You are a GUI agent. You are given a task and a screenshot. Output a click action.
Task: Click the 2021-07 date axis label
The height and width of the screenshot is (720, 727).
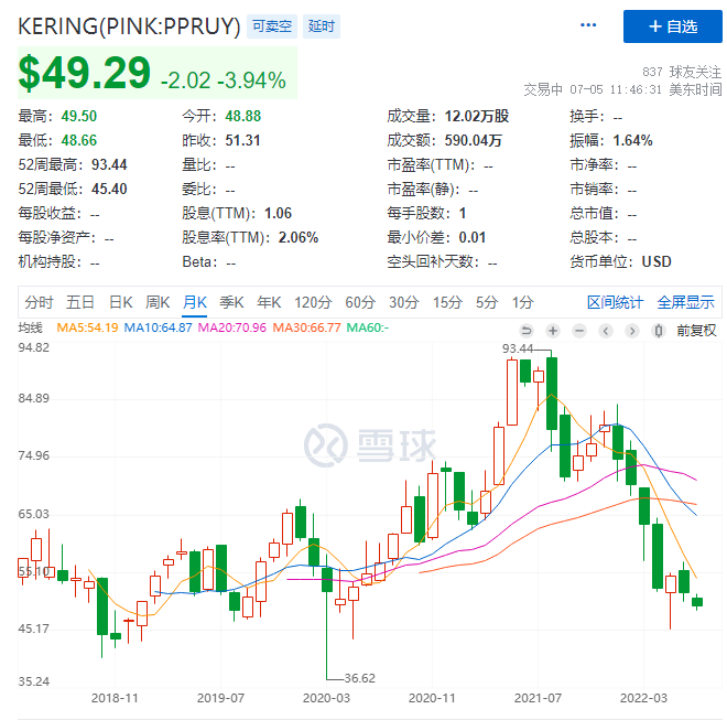[538, 698]
